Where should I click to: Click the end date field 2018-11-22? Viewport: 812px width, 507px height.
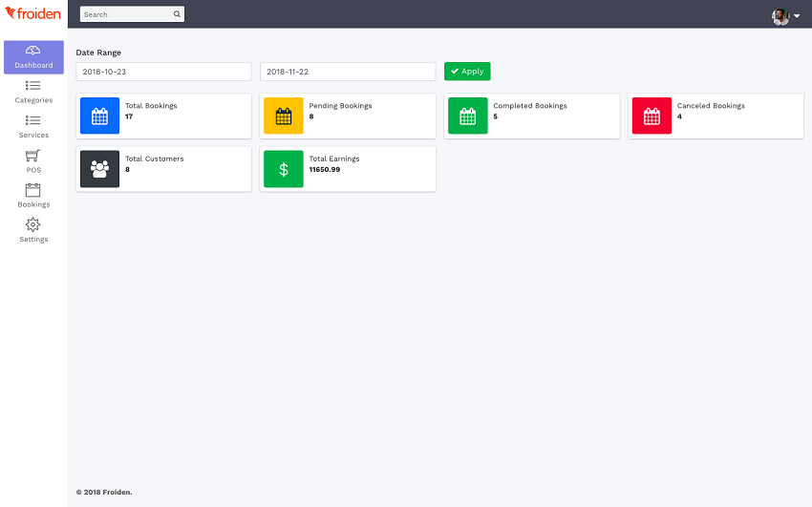point(347,72)
